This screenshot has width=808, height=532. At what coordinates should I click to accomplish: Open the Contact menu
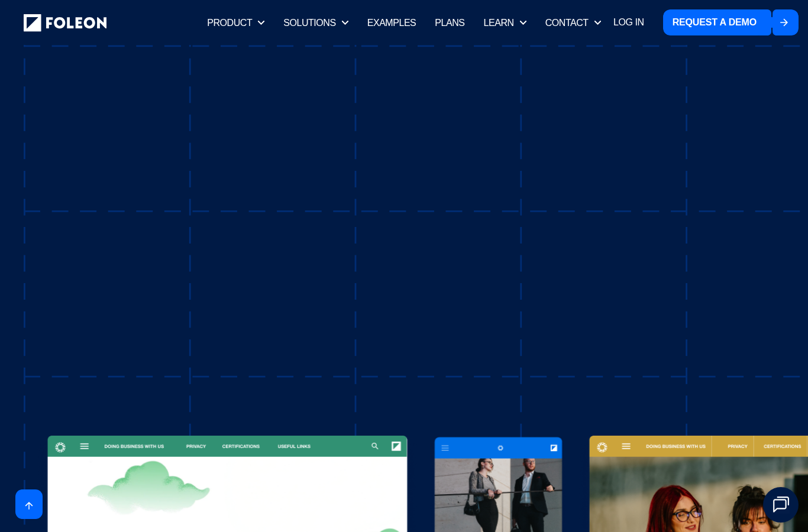pyautogui.click(x=567, y=22)
